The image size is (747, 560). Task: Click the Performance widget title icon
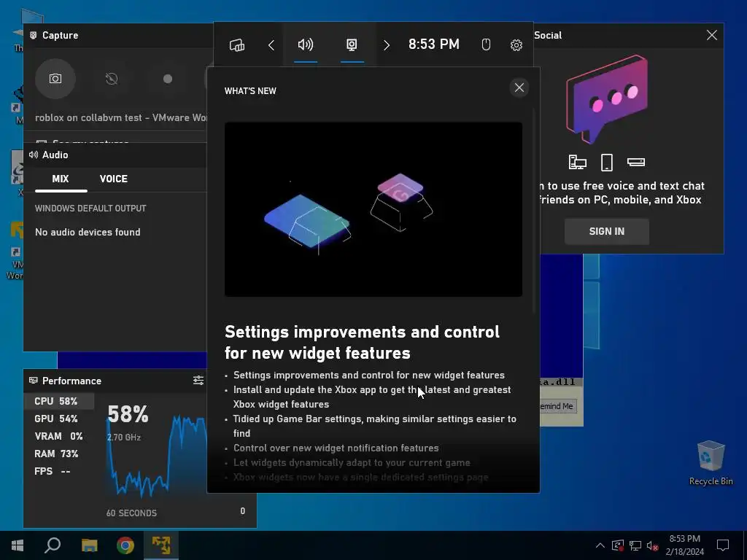(34, 380)
